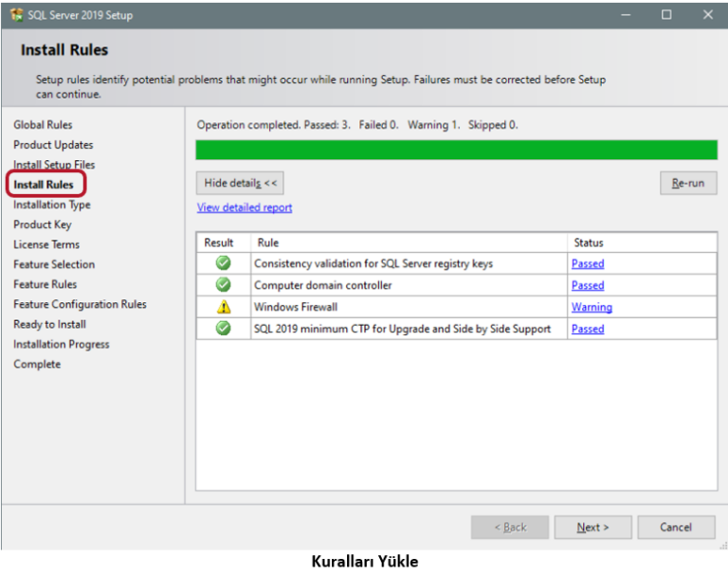Viewport: 728px width, 575px height.
Task: Click the green progress bar
Action: click(456, 150)
